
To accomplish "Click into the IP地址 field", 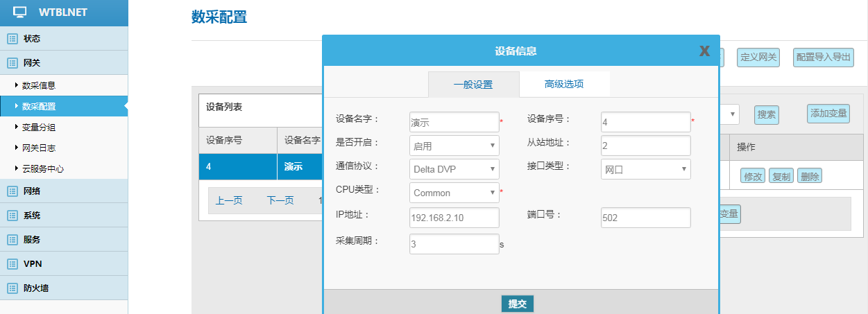I will click(454, 218).
